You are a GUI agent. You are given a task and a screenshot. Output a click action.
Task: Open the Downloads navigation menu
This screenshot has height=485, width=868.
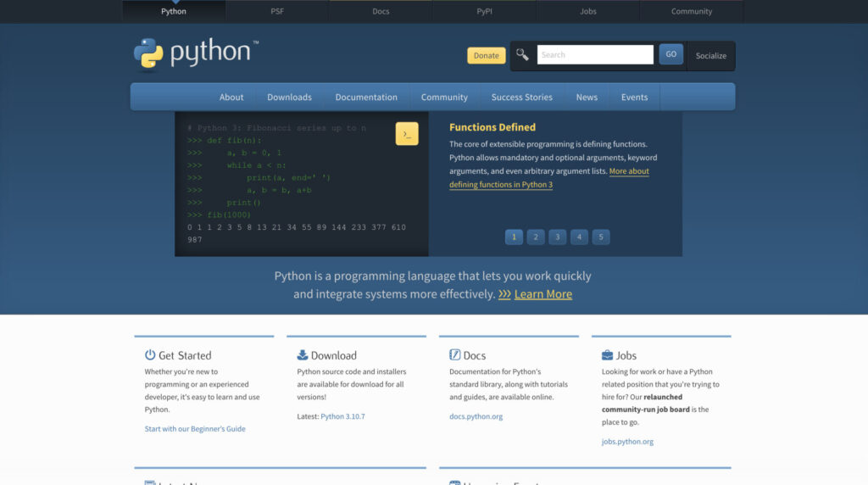(x=289, y=98)
